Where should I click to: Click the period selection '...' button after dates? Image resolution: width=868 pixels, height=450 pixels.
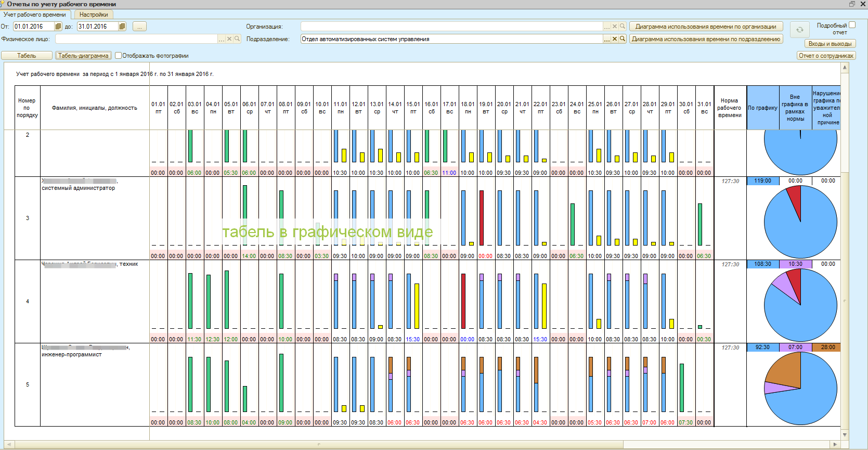[139, 27]
